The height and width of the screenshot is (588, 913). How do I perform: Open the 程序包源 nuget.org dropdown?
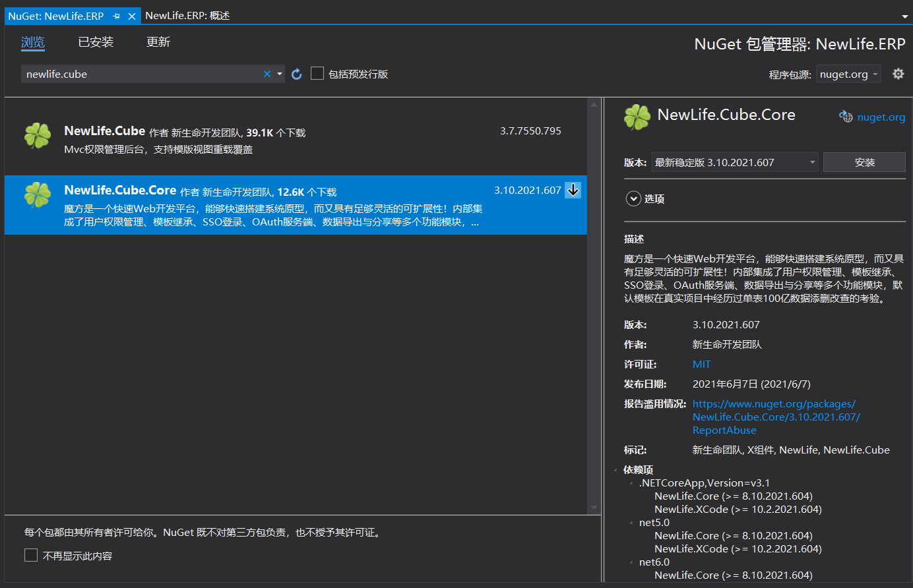pyautogui.click(x=848, y=74)
